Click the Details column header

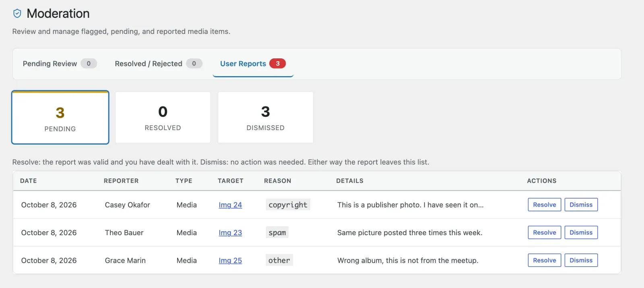[350, 181]
